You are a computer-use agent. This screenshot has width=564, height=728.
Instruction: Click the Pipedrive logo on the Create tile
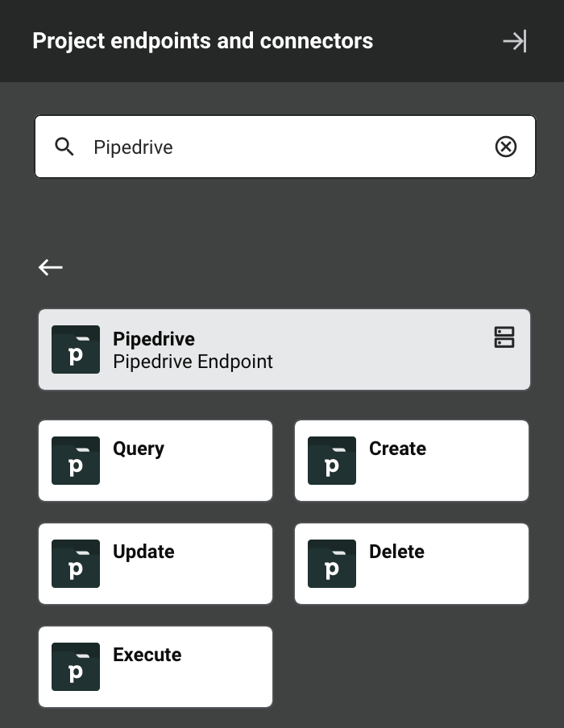[332, 460]
